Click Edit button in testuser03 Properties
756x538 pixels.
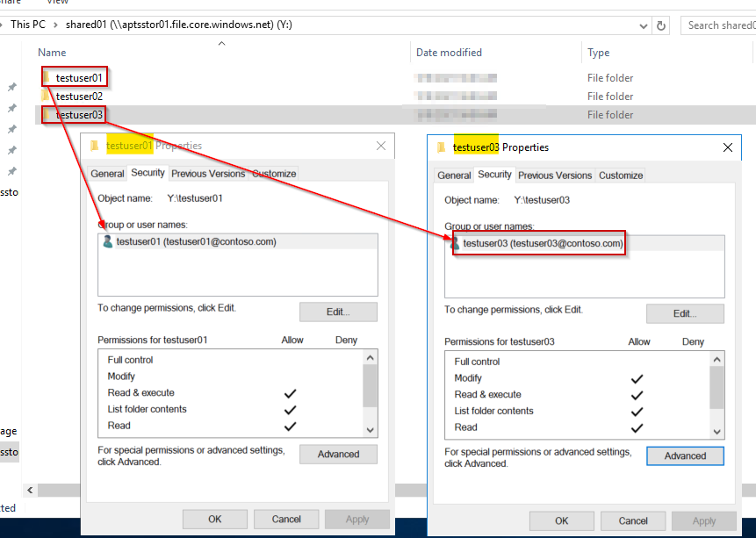(x=685, y=314)
